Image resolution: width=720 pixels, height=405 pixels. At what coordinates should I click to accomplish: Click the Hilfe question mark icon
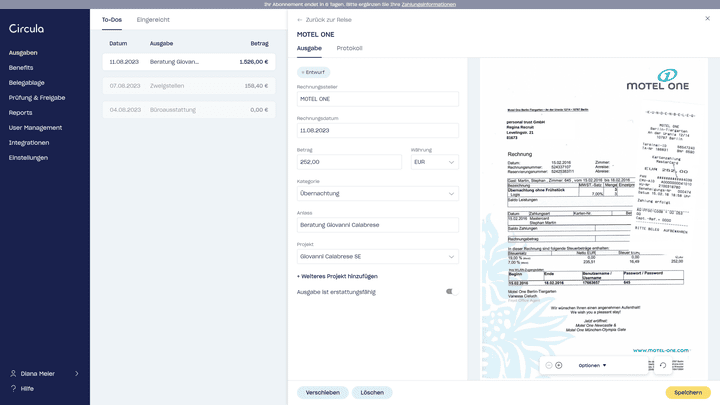13,388
